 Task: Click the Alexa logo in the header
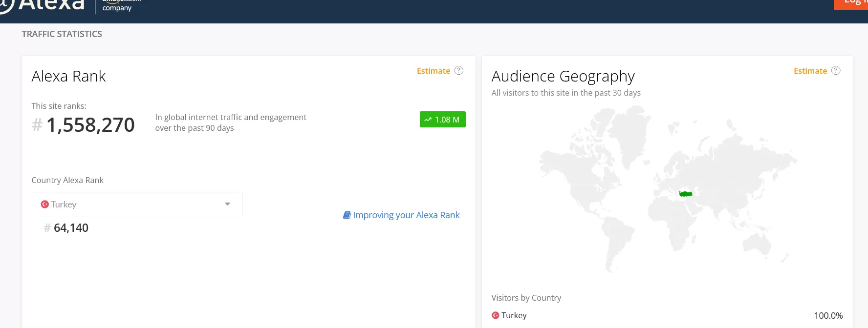(43, 5)
